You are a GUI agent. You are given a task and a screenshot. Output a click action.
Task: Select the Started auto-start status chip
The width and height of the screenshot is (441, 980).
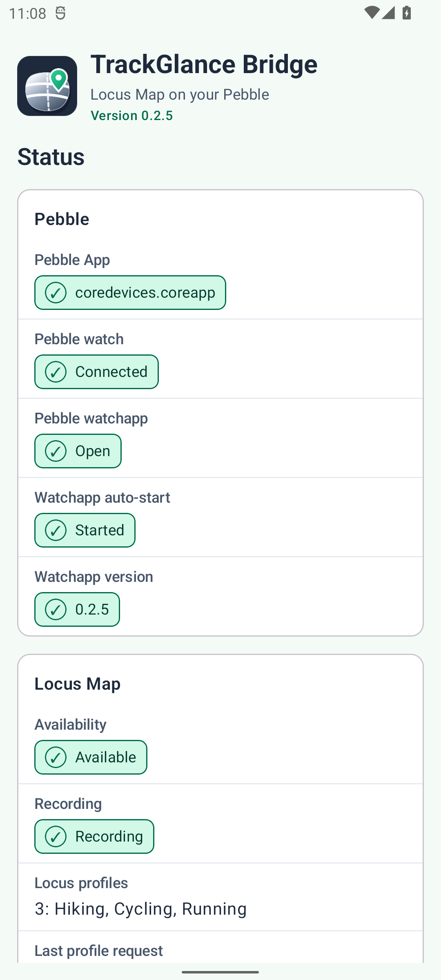pos(85,530)
